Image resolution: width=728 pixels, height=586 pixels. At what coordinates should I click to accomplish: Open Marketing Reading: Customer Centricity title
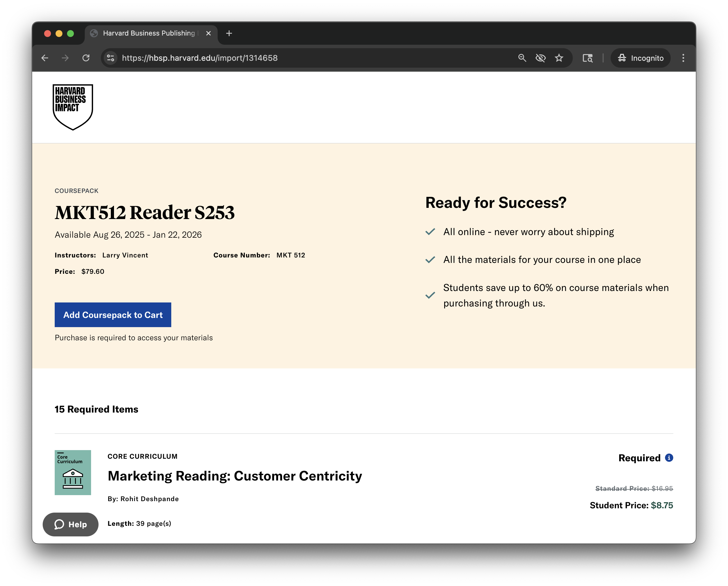click(x=235, y=476)
